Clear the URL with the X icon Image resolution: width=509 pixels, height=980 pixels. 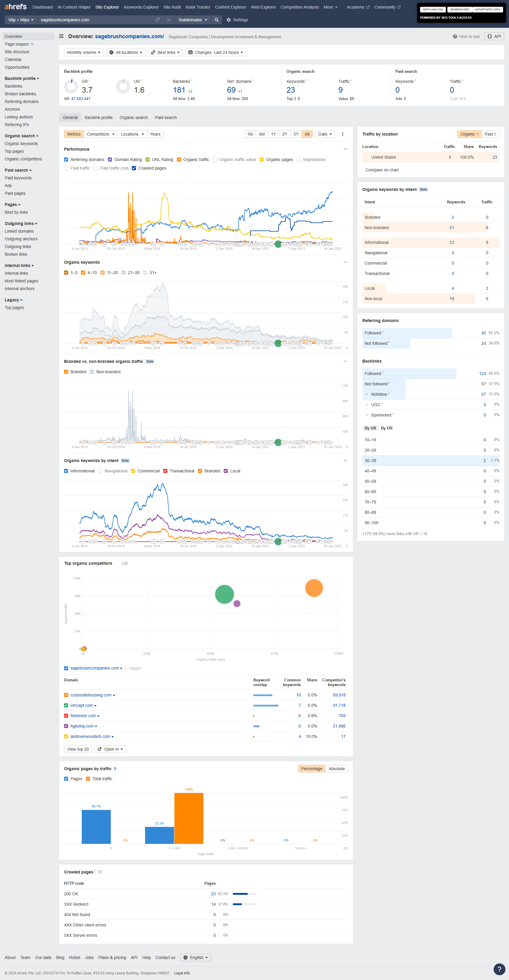coord(169,20)
